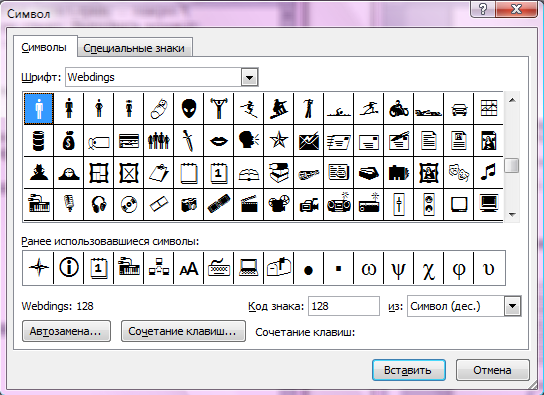The image size is (544, 395).
Task: Choose the piano keyboard symbol in grid
Action: click(39, 204)
